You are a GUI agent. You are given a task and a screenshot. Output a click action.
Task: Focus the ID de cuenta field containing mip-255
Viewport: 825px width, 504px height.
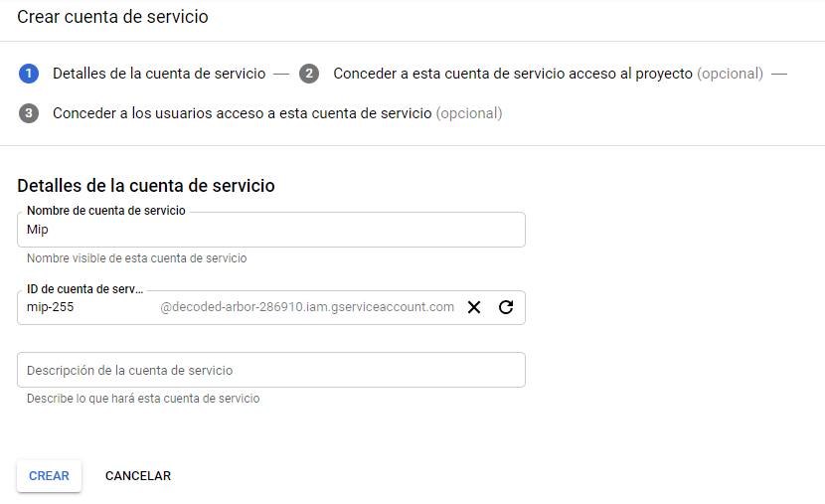coord(89,307)
